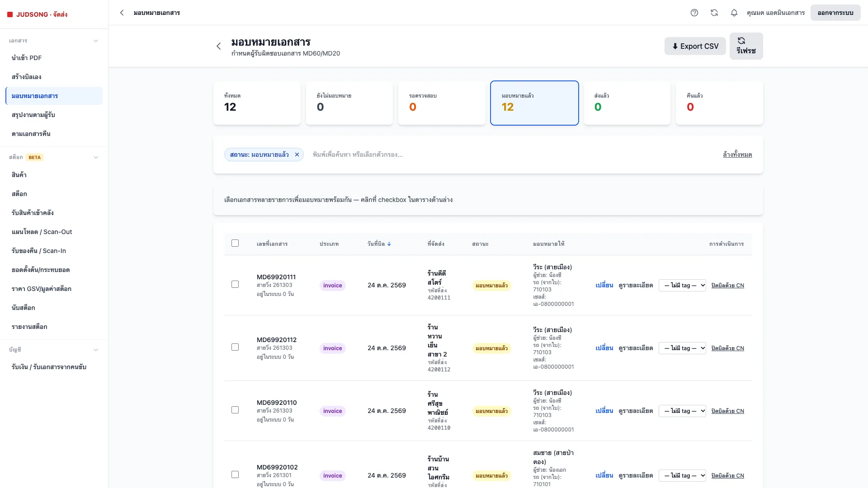Open นับสต็อก in sidebar
Image resolution: width=868 pixels, height=488 pixels.
(x=54, y=308)
